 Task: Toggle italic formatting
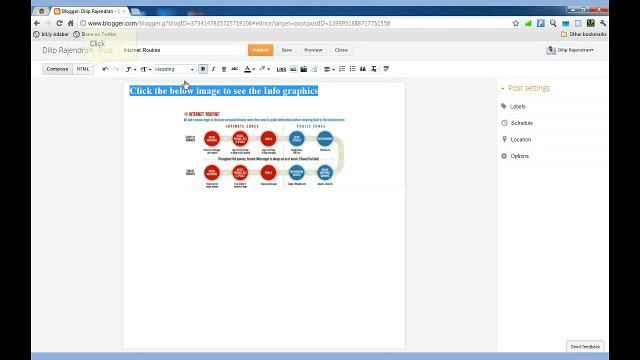tap(213, 69)
